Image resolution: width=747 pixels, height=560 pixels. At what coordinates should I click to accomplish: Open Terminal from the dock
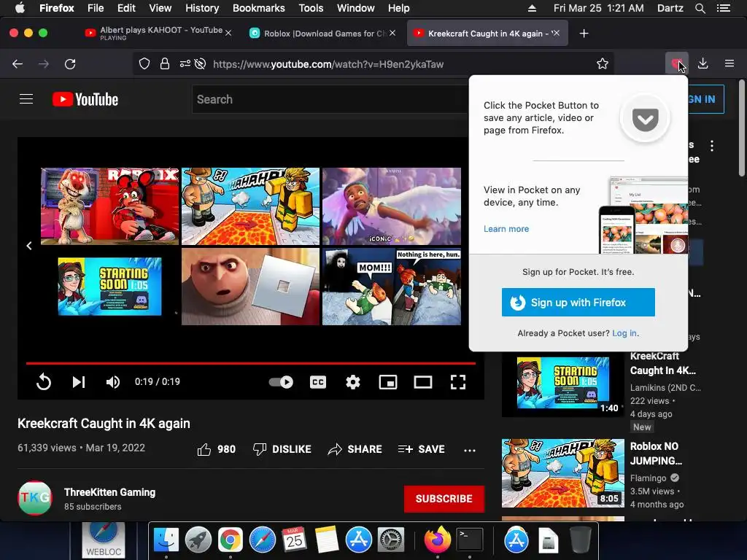pyautogui.click(x=470, y=540)
